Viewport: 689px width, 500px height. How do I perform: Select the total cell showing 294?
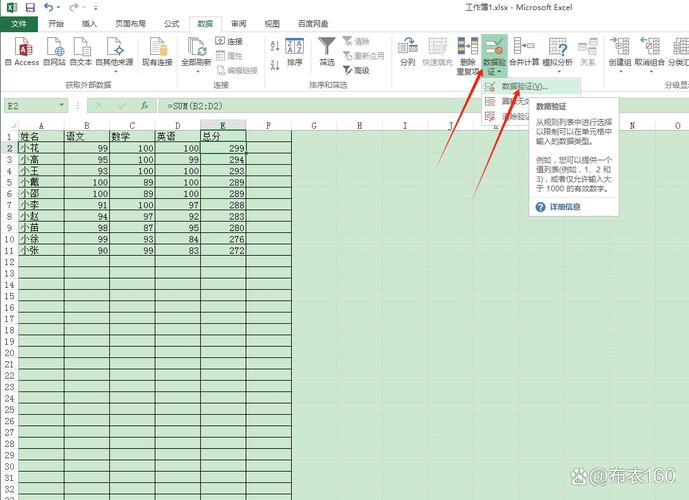click(223, 159)
